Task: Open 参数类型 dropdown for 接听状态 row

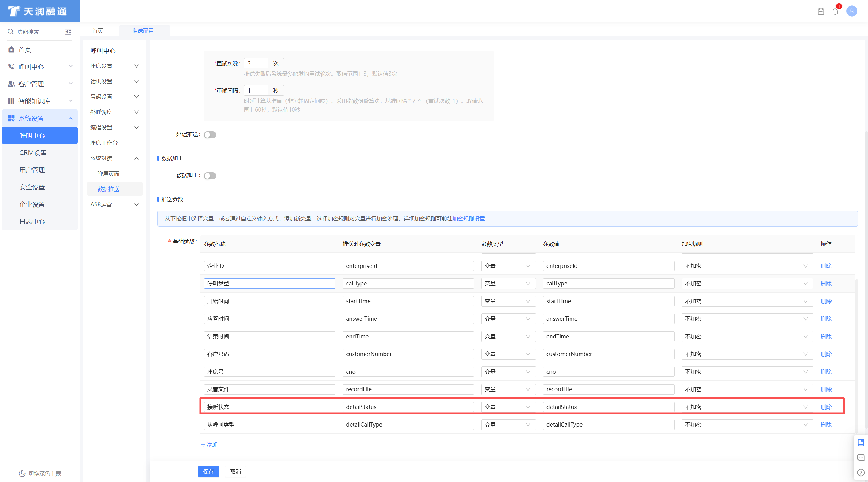Action: coord(508,407)
